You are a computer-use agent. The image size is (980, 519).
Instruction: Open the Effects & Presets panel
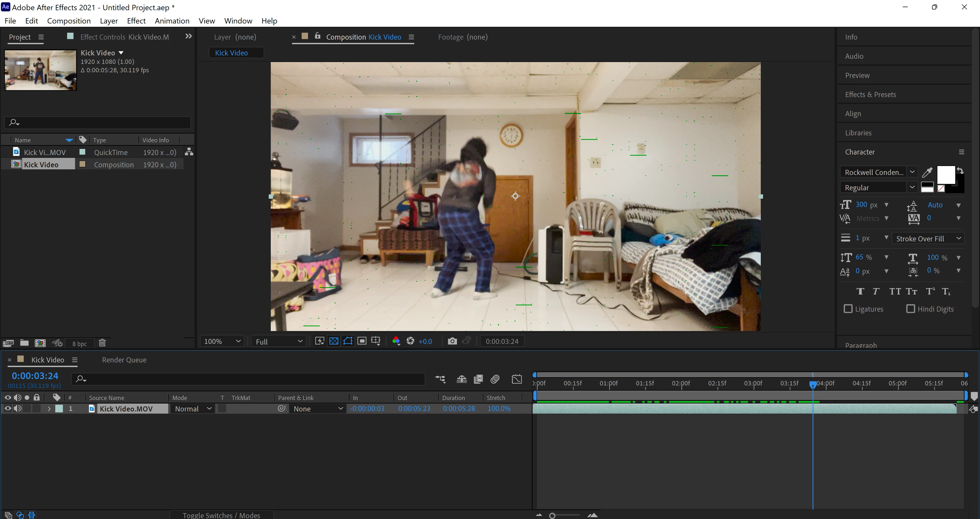(871, 95)
